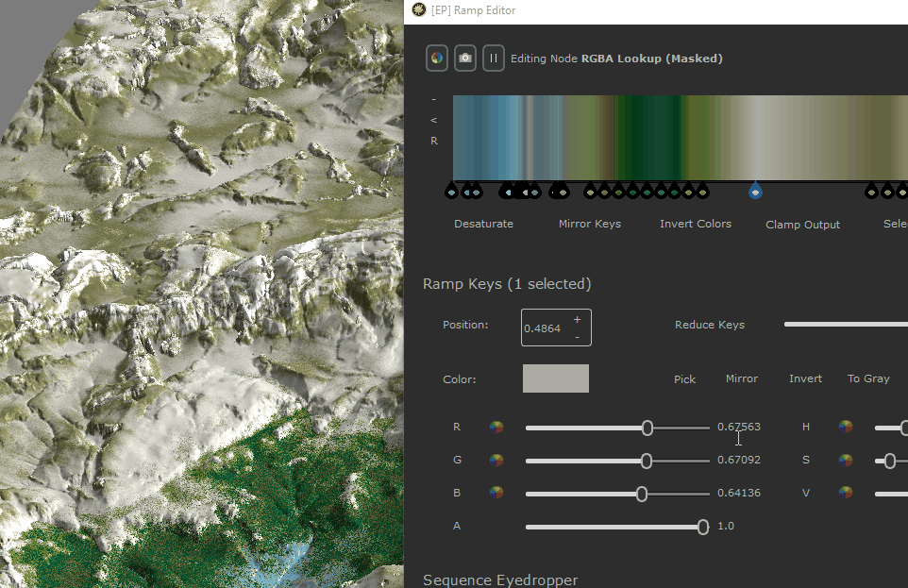Screen dimensions: 908x588
Task: Click the color wheel icon next to R
Action: tap(496, 428)
